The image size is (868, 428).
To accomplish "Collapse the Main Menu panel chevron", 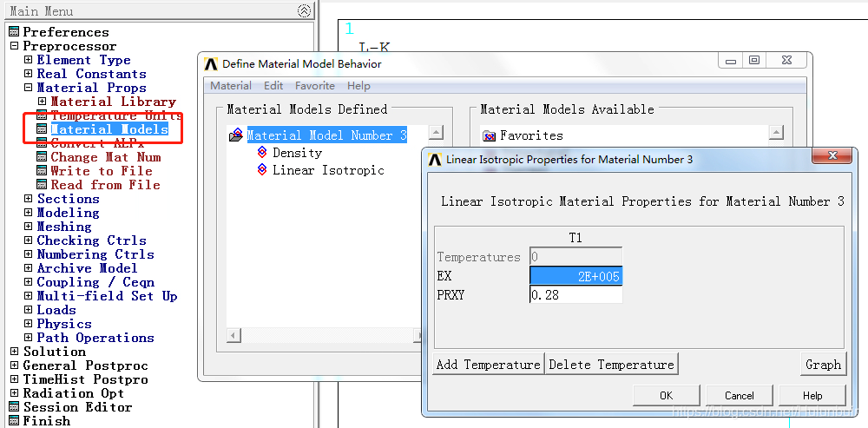I will click(x=304, y=11).
